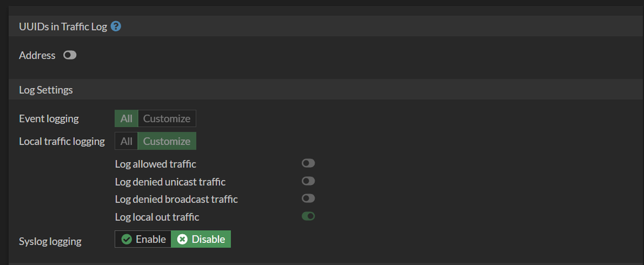Viewport: 644px width, 265px height.
Task: Click the checkmark icon on Syslog Enable
Action: [127, 239]
